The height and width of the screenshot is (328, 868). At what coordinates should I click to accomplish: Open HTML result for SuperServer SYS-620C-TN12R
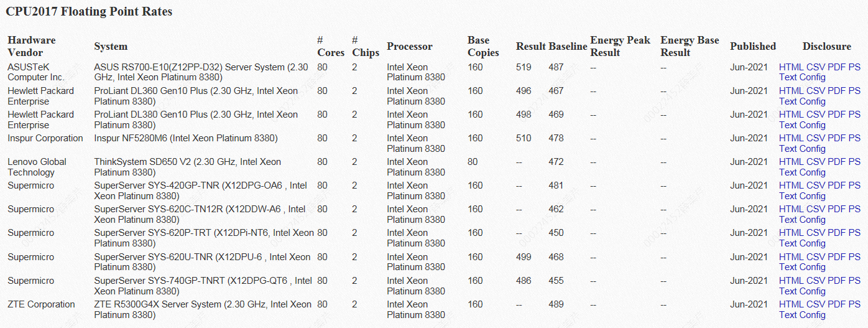coord(791,209)
